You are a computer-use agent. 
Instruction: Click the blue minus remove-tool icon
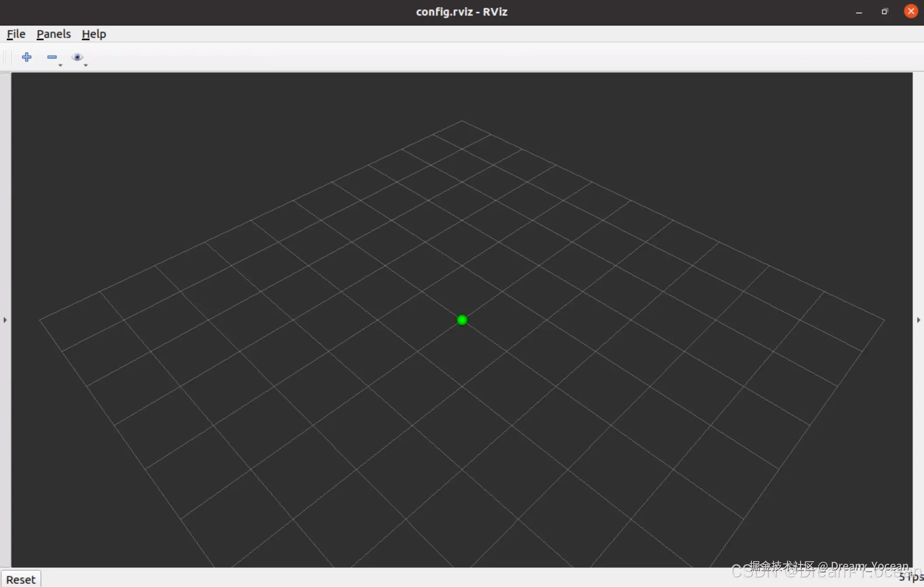coord(52,57)
